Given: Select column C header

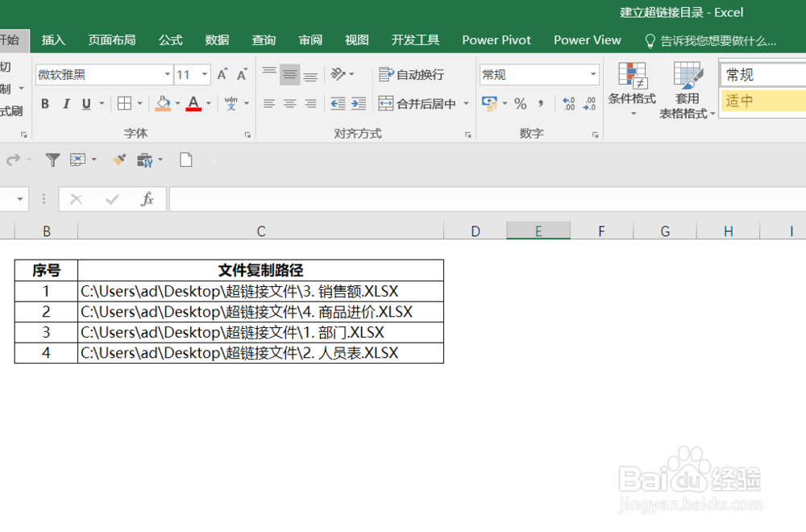Looking at the screenshot, I should tap(260, 231).
